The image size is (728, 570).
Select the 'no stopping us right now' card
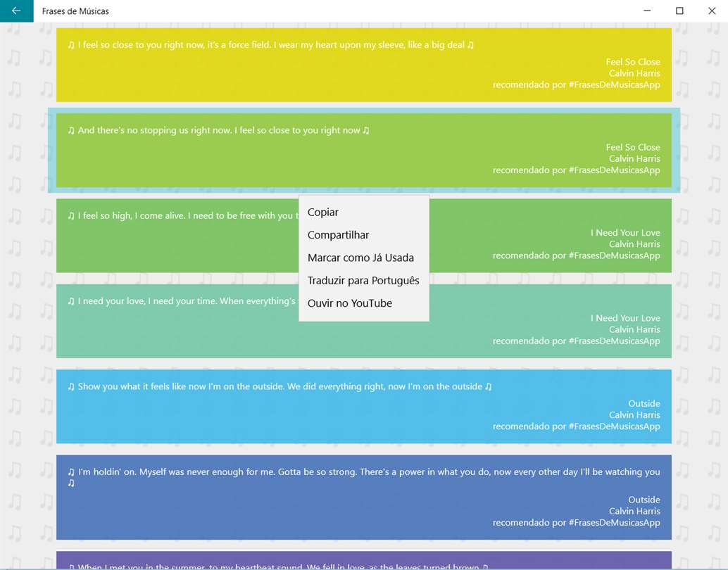363,151
